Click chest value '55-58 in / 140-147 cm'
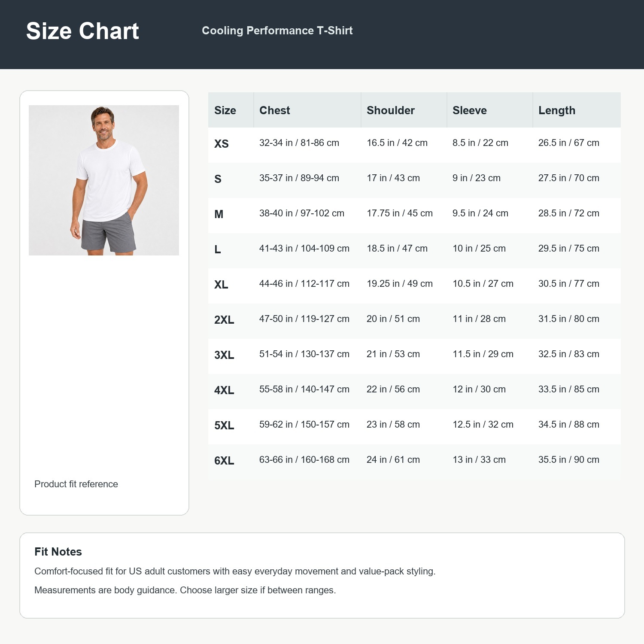The height and width of the screenshot is (644, 644). [304, 389]
